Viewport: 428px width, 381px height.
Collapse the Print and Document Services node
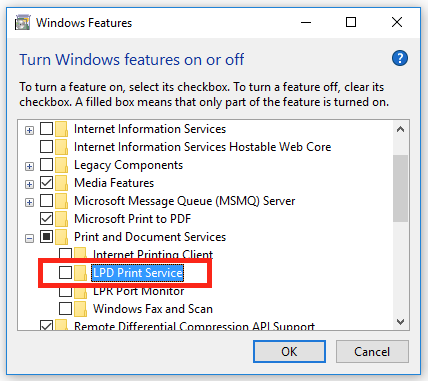coord(29,238)
